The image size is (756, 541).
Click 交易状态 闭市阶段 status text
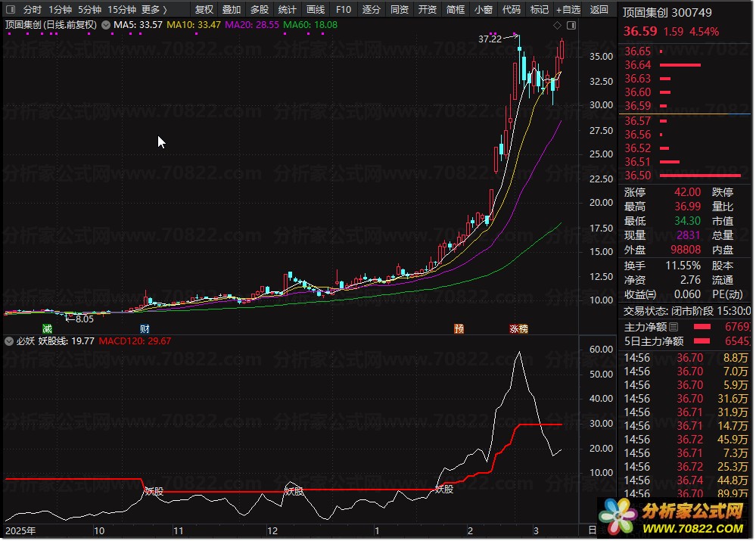click(x=687, y=311)
